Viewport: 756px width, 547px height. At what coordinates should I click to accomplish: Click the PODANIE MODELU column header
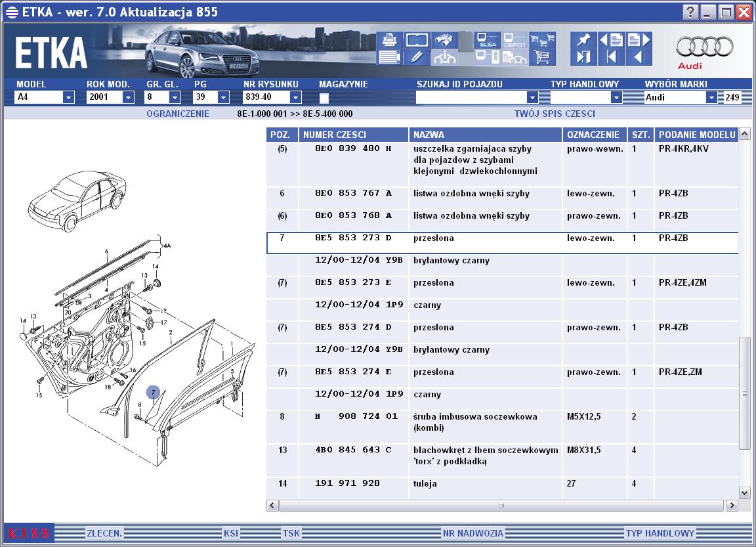[697, 135]
